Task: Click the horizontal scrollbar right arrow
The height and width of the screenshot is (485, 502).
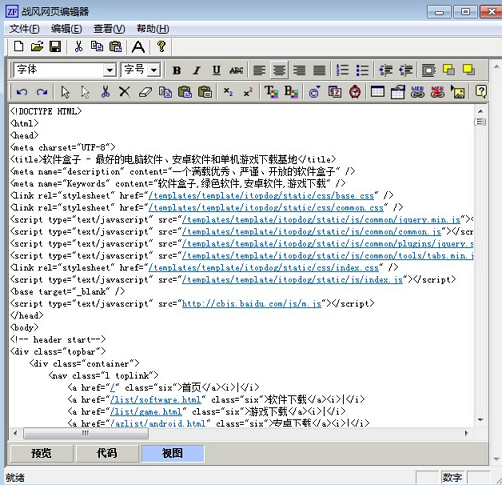Action: (x=466, y=433)
